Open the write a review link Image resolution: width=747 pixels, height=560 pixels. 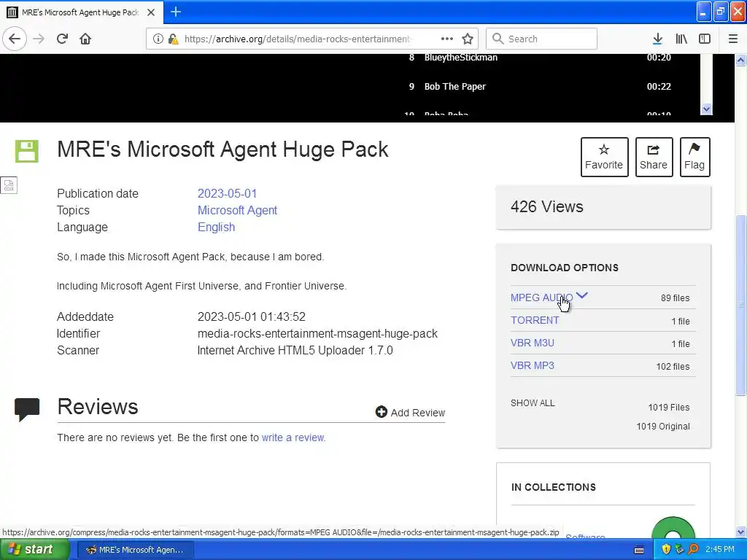293,437
